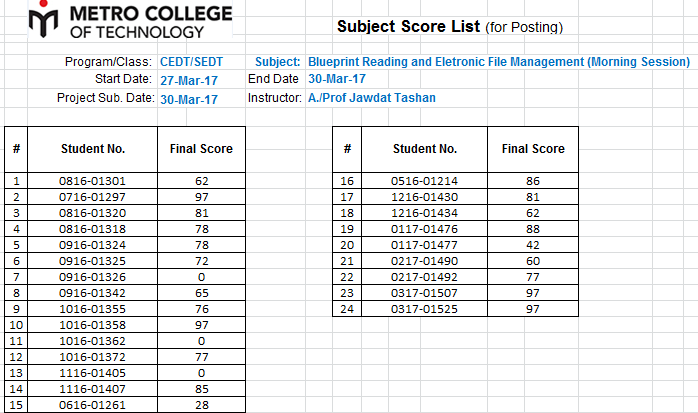The width and height of the screenshot is (698, 413).
Task: Select the final score 76 for 1016-01355
Action: point(201,309)
